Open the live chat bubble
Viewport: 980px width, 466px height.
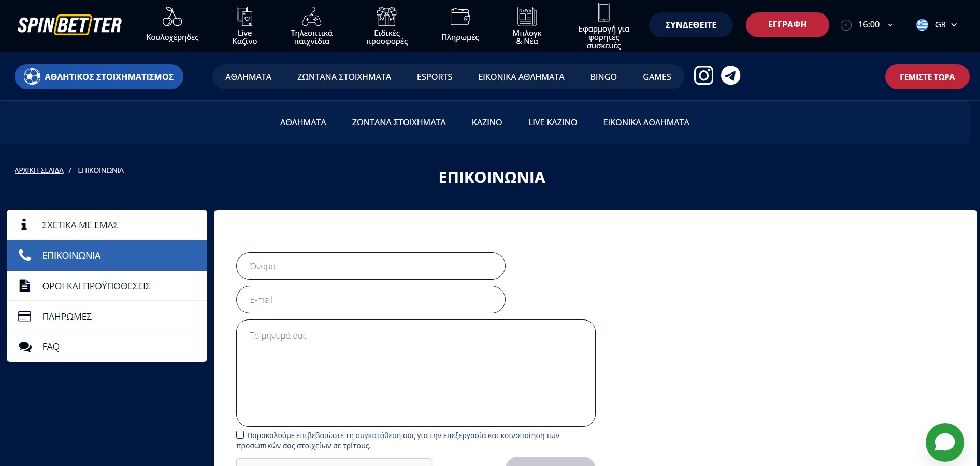[944, 442]
